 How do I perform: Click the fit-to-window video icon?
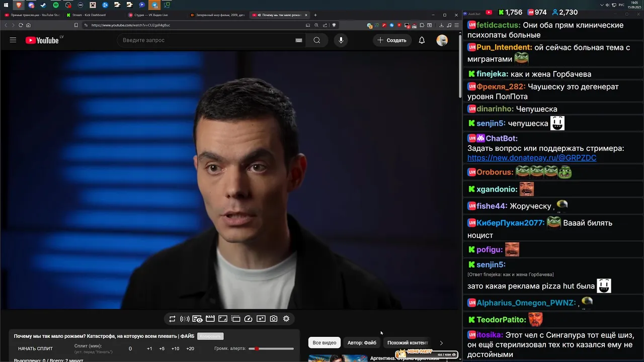click(x=223, y=319)
